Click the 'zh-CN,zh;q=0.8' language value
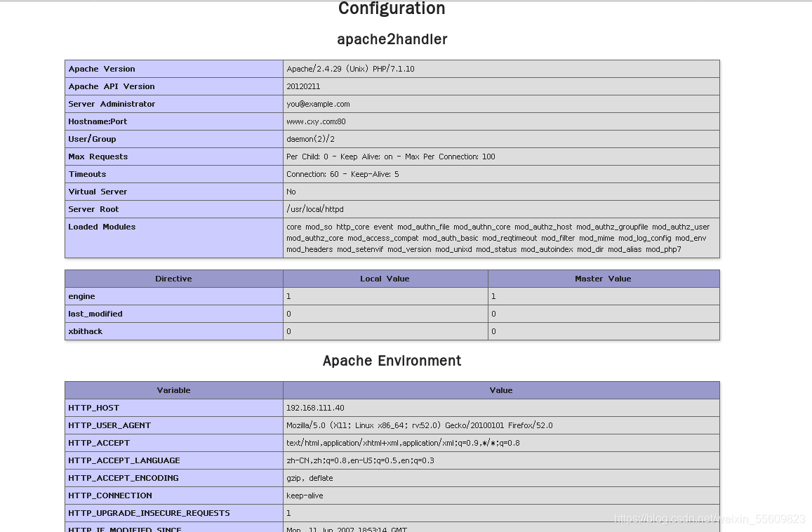The image size is (812, 532). [361, 461]
